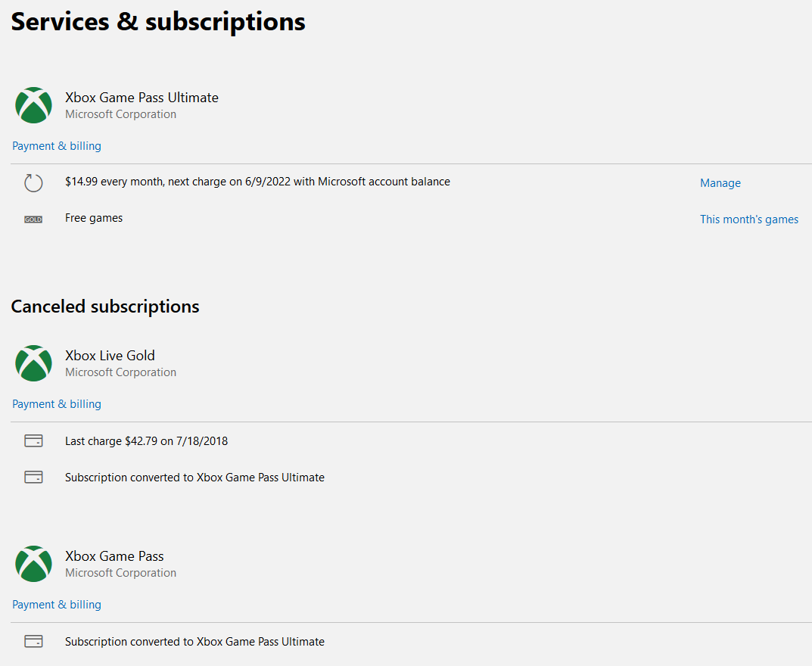This screenshot has height=666, width=812.
Task: Click the Xbox Game Pass logo under Canceled subscriptions
Action: pyautogui.click(x=33, y=564)
